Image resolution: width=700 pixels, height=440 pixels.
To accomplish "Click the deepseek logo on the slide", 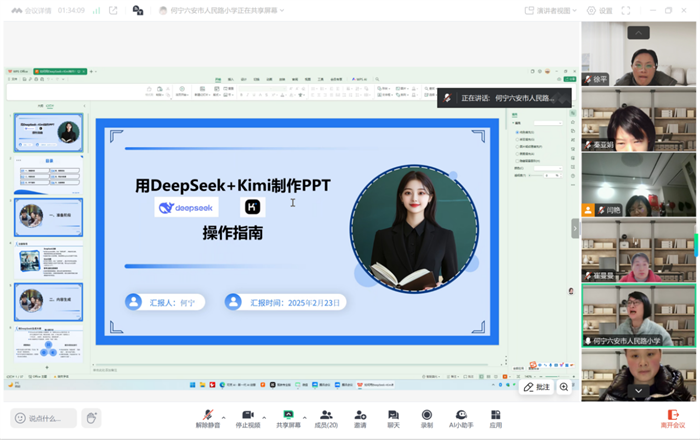I will (x=186, y=208).
